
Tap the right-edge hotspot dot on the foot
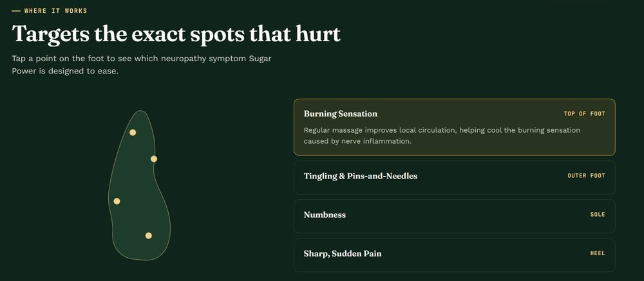(154, 159)
